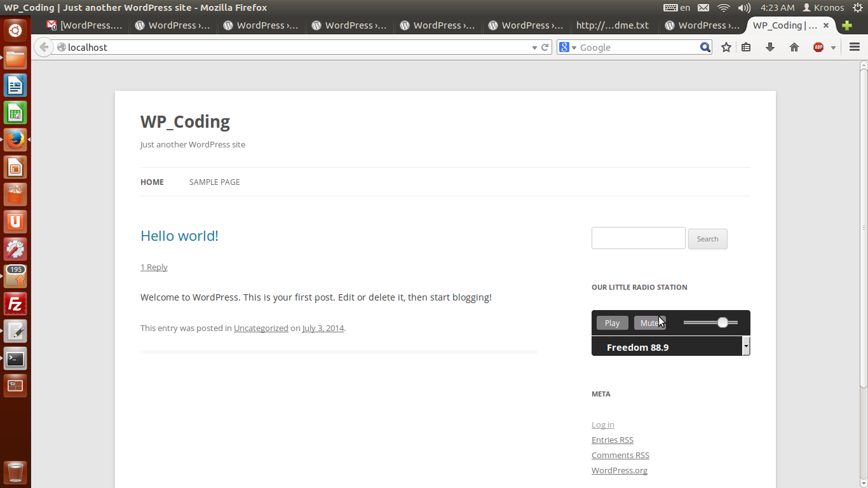Launch FileZilla from the Ubuntu launcher
This screenshot has width=868, height=488.
point(15,304)
